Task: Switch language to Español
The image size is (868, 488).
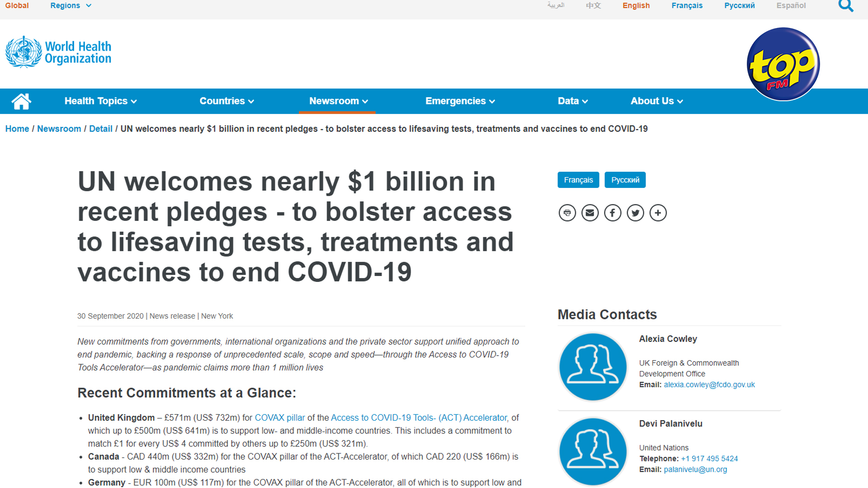Action: click(x=791, y=5)
